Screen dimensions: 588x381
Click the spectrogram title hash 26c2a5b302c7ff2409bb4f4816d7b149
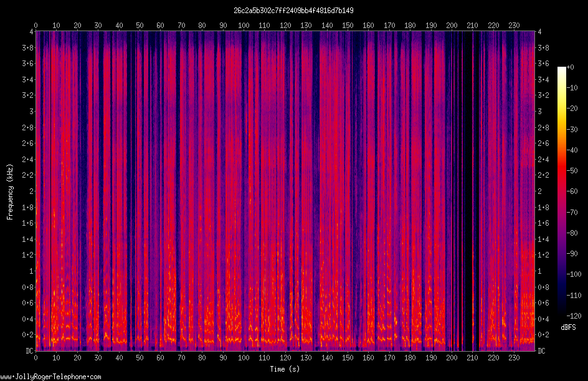tap(293, 11)
